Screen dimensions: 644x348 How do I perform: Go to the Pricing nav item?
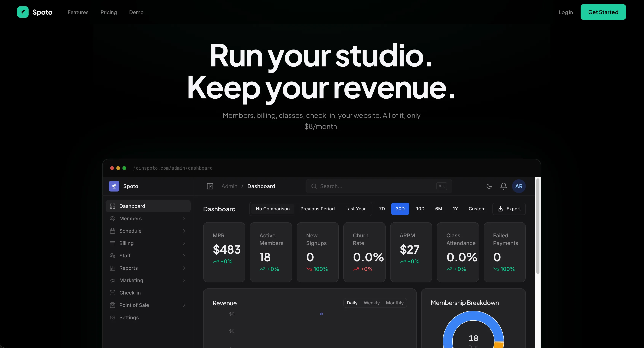click(x=109, y=12)
